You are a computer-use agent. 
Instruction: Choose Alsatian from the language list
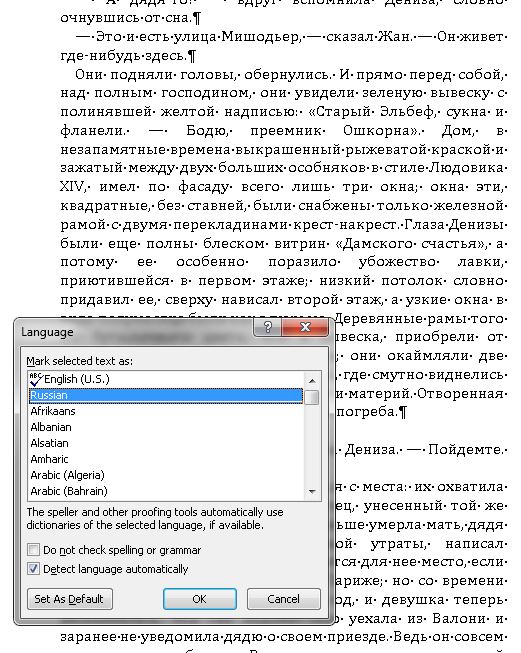point(166,443)
